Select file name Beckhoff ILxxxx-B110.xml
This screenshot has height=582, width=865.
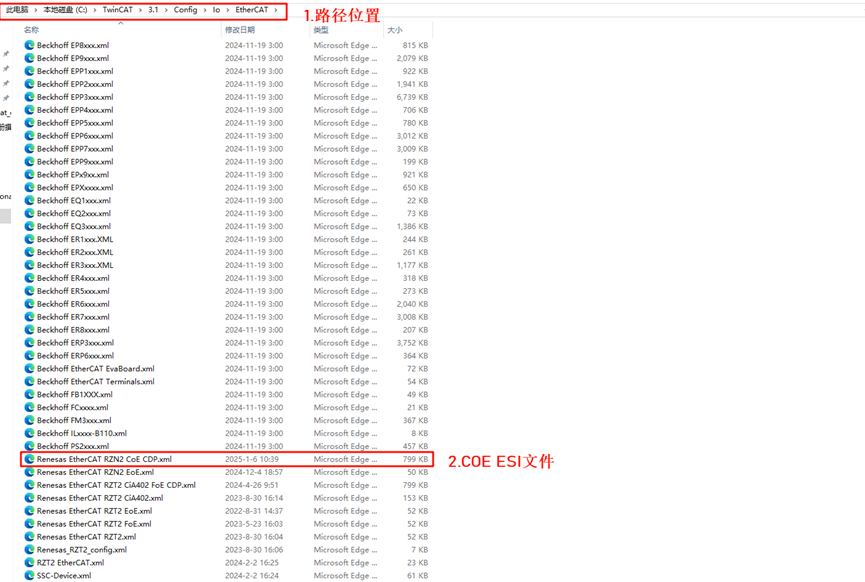point(82,433)
